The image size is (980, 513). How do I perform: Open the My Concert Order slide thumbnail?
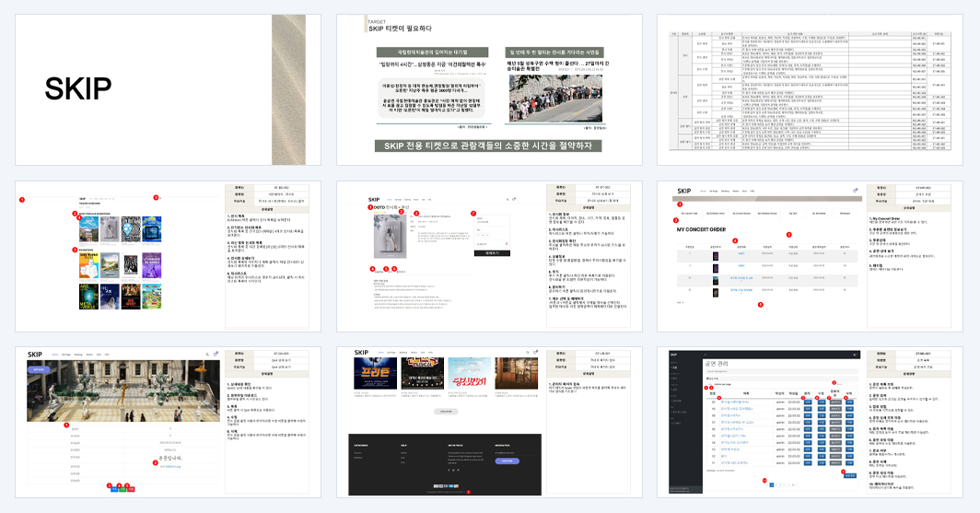tap(810, 256)
